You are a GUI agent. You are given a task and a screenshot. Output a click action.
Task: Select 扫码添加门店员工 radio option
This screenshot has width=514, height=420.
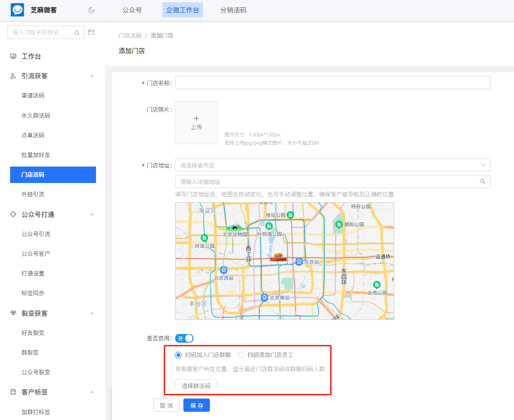pos(241,355)
